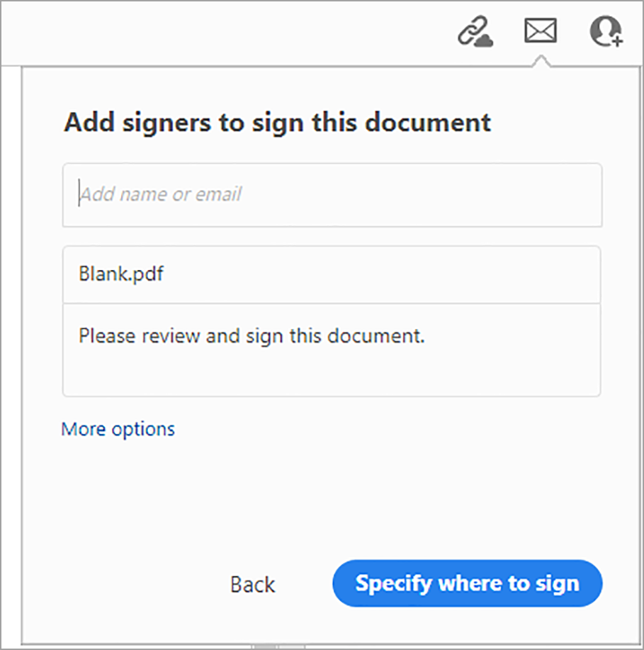Click the Request Signatures person-plus icon

[x=606, y=32]
